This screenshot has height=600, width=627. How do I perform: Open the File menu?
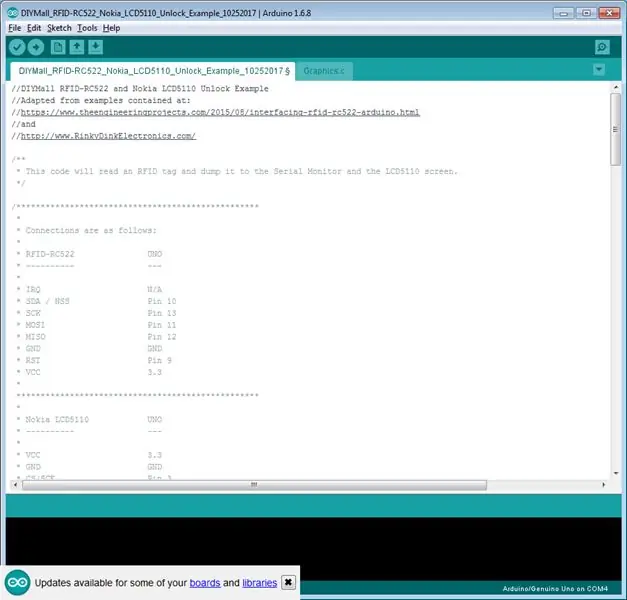pyautogui.click(x=14, y=28)
